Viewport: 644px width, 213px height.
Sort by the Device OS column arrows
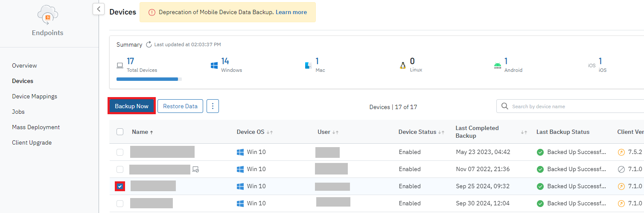click(269, 132)
